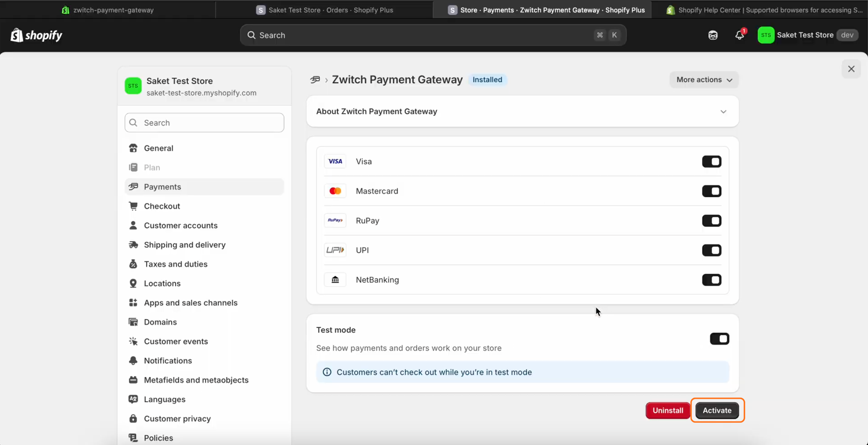Image resolution: width=868 pixels, height=445 pixels.
Task: Open the More actions dropdown
Action: point(704,80)
